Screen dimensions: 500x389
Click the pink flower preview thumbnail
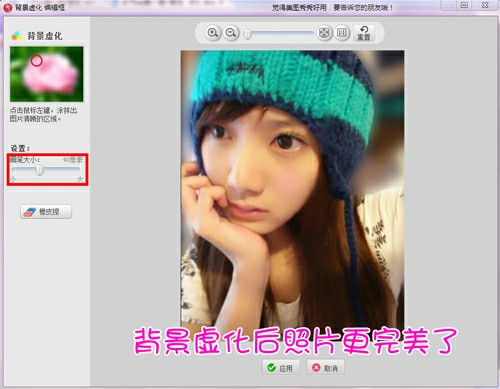pyautogui.click(x=47, y=74)
